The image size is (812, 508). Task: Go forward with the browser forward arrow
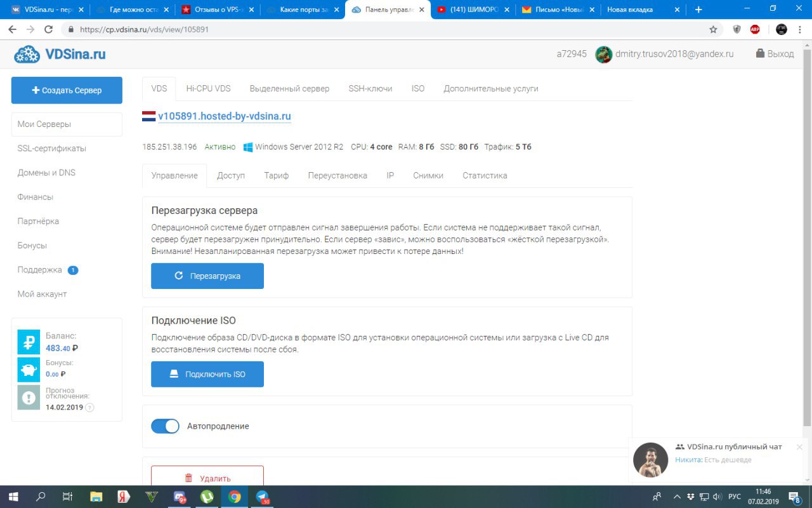coord(30,29)
